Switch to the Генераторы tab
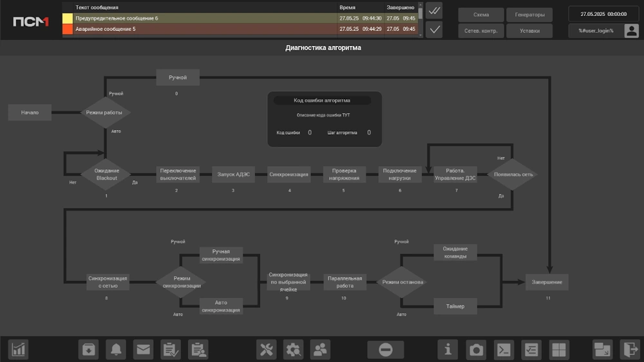Screen dimensions: 644x362 pyautogui.click(x=529, y=15)
